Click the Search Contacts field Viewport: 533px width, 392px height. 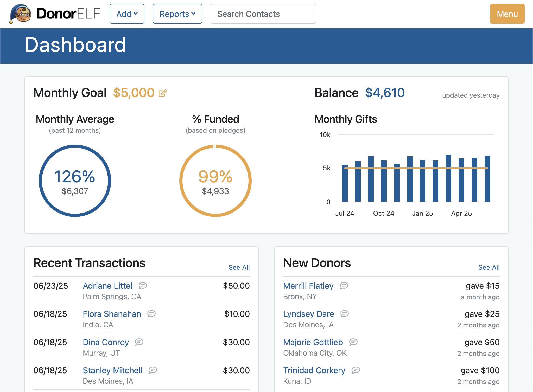[263, 14]
